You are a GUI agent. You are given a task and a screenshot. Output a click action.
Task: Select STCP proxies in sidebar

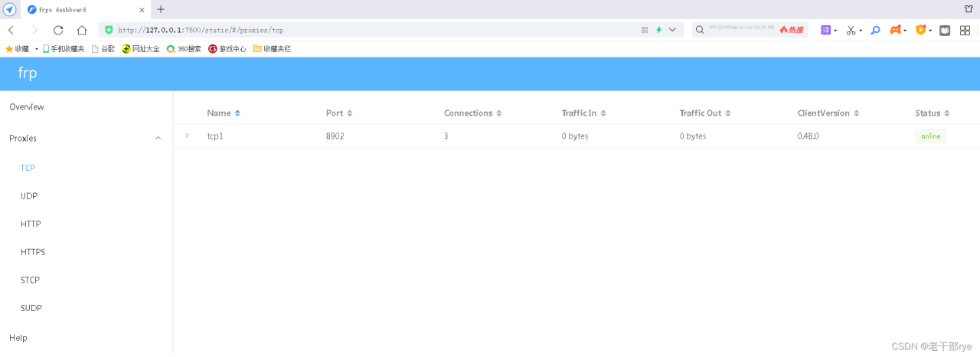(x=87, y=280)
